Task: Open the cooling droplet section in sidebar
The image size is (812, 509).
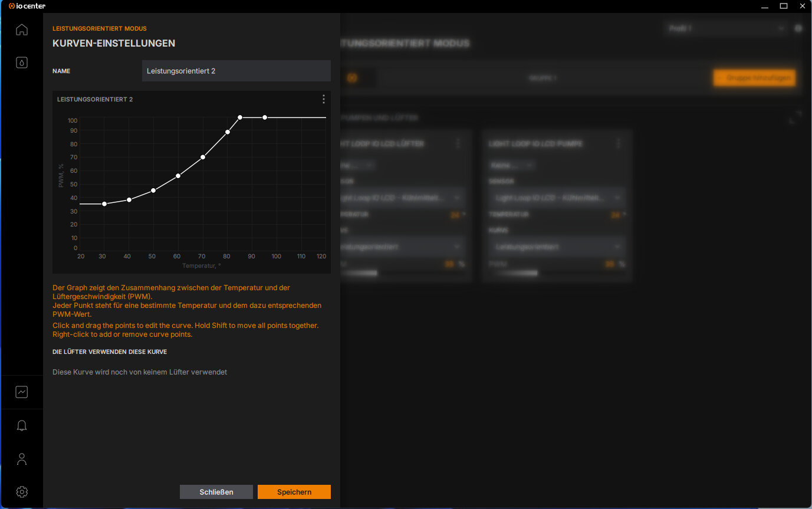Action: click(22, 62)
